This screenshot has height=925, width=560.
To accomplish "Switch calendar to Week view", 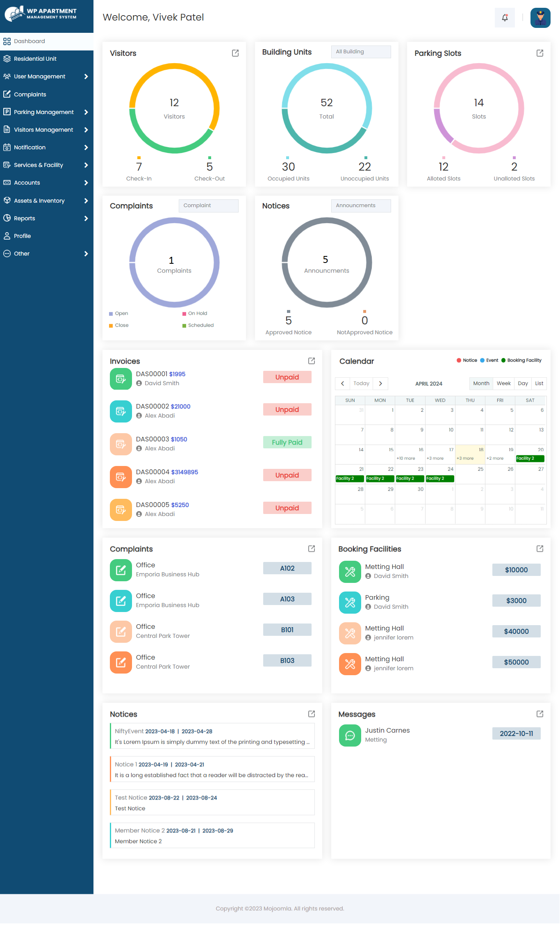I will click(x=503, y=384).
